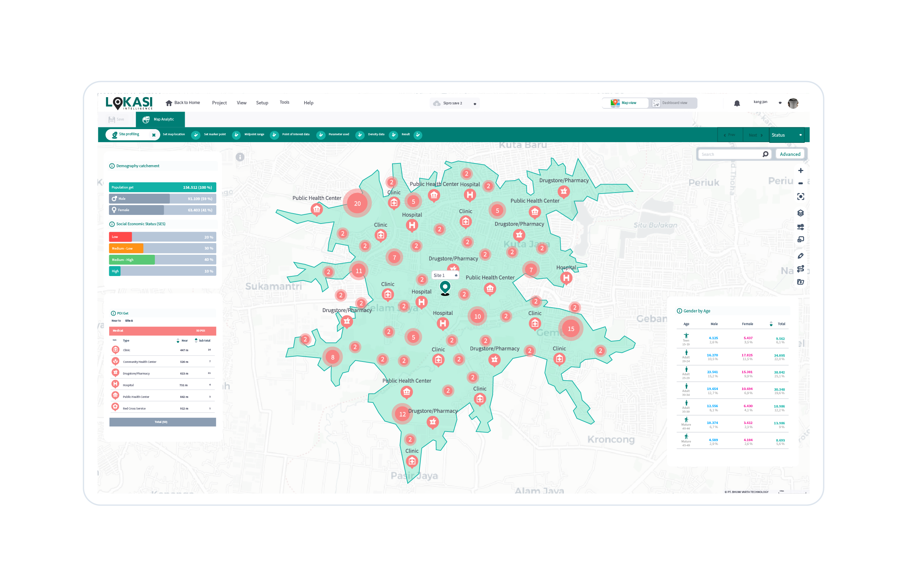Image resolution: width=924 pixels, height=573 pixels.
Task: Click the cluster marker showing 10
Action: point(477,316)
